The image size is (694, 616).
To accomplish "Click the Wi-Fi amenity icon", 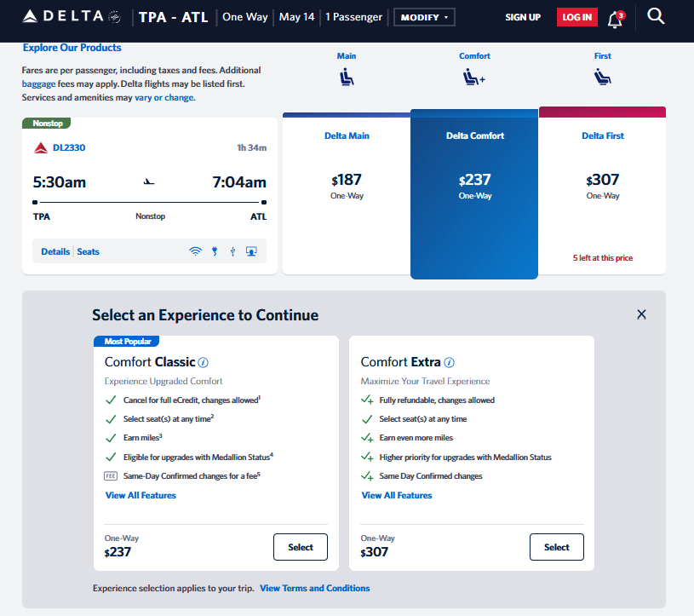I will (195, 251).
